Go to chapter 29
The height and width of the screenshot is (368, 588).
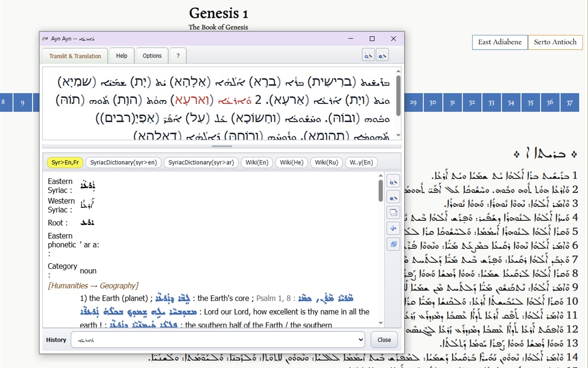click(413, 103)
